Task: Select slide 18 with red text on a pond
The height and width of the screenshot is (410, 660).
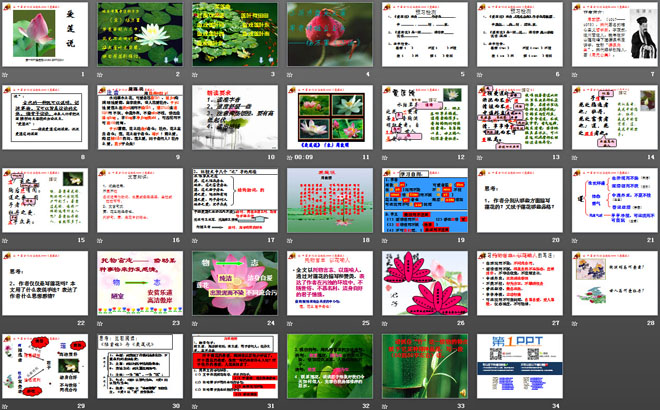Action: [330, 200]
